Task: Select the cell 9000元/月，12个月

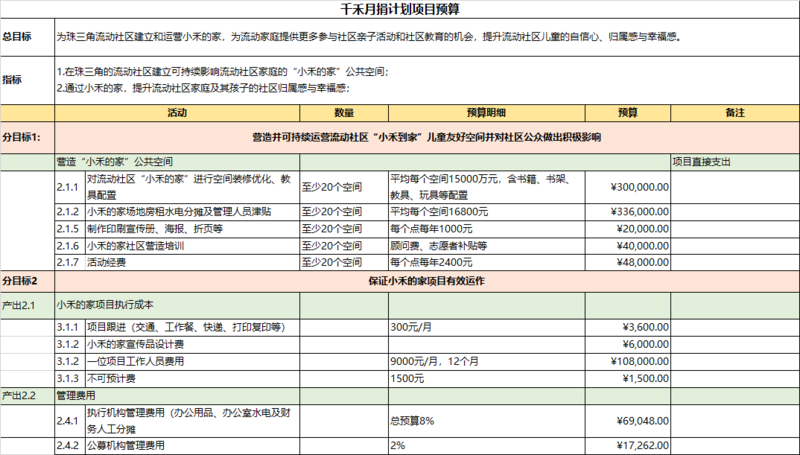Action: click(x=487, y=362)
